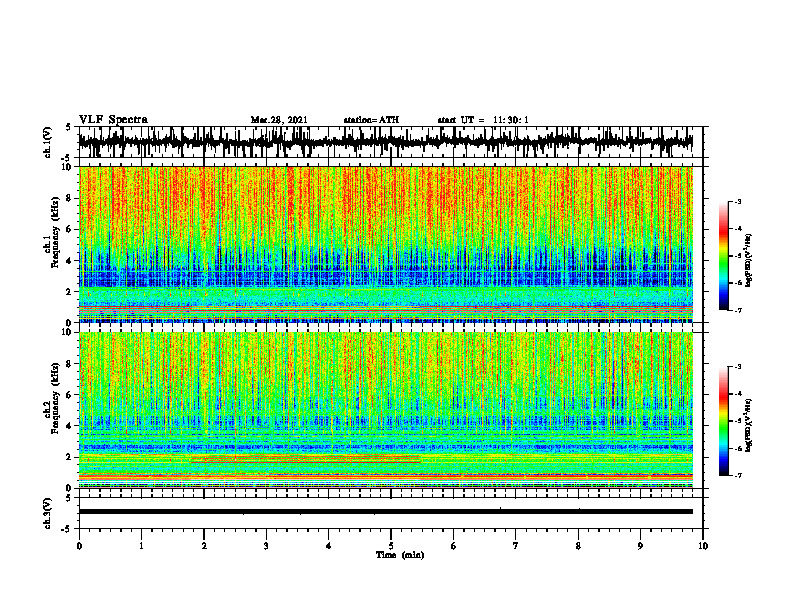
Task: Click the ch.1 color scale log(PSD) unit label
Action: [748, 260]
